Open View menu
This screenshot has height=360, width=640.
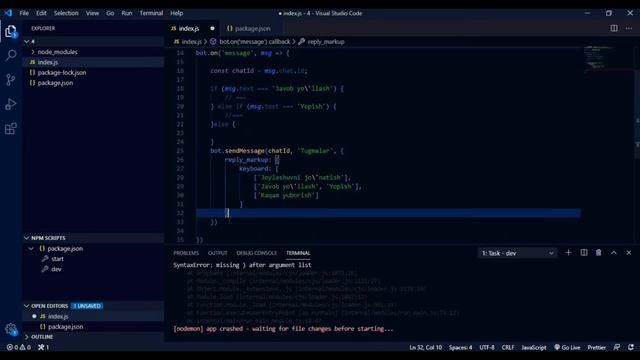[92, 13]
